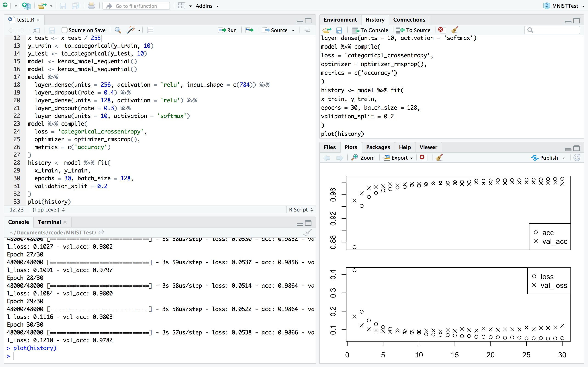Clear history with the broom icon
Screen dimensions: 588x367
[454, 30]
